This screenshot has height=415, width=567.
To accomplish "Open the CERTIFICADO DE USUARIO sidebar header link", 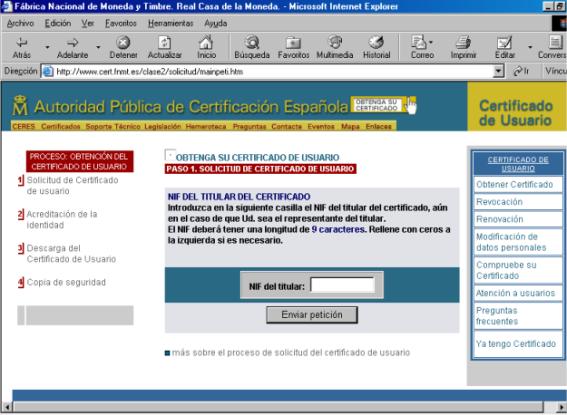I will tap(518, 164).
